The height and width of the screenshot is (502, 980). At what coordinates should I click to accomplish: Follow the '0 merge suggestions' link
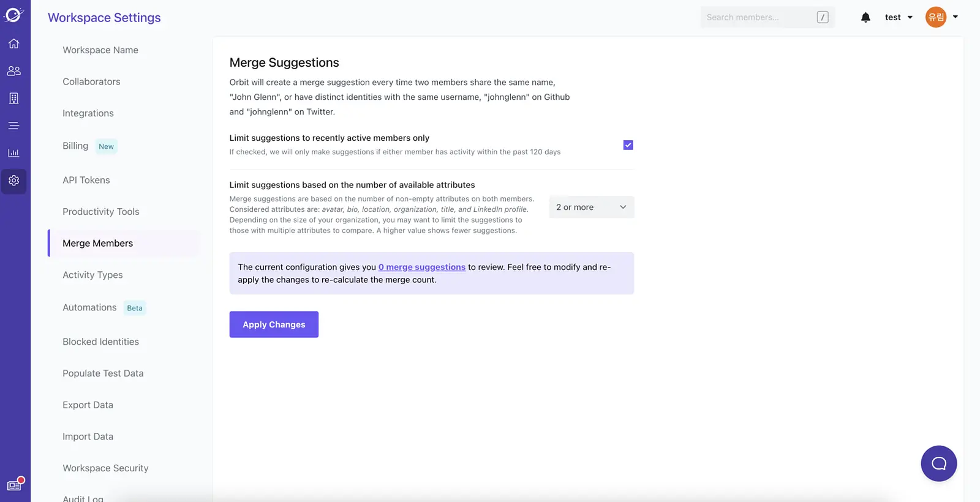[x=422, y=267]
